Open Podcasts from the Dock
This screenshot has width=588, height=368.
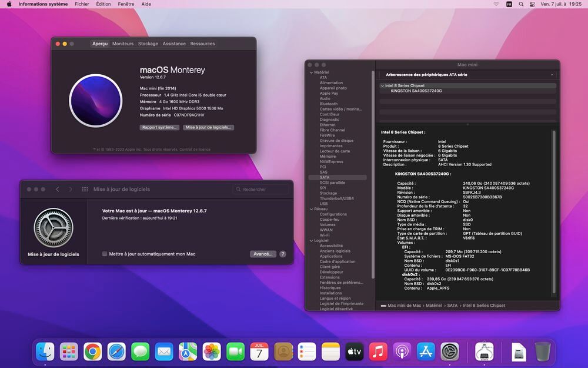(x=402, y=352)
